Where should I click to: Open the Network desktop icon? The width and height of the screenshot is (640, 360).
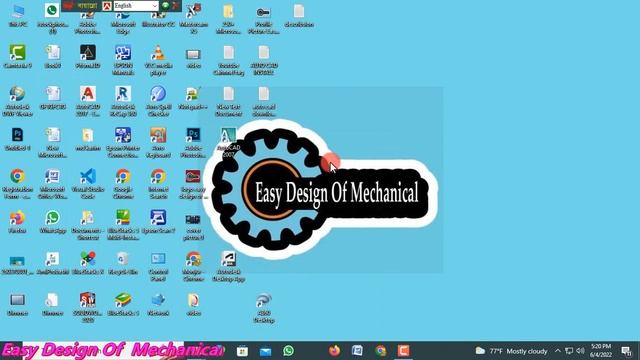click(158, 304)
